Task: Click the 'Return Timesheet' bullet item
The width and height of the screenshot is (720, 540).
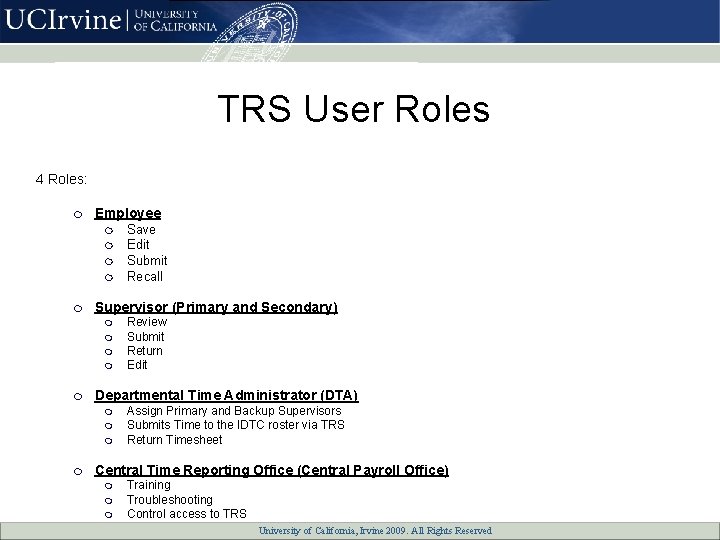Action: [x=174, y=440]
